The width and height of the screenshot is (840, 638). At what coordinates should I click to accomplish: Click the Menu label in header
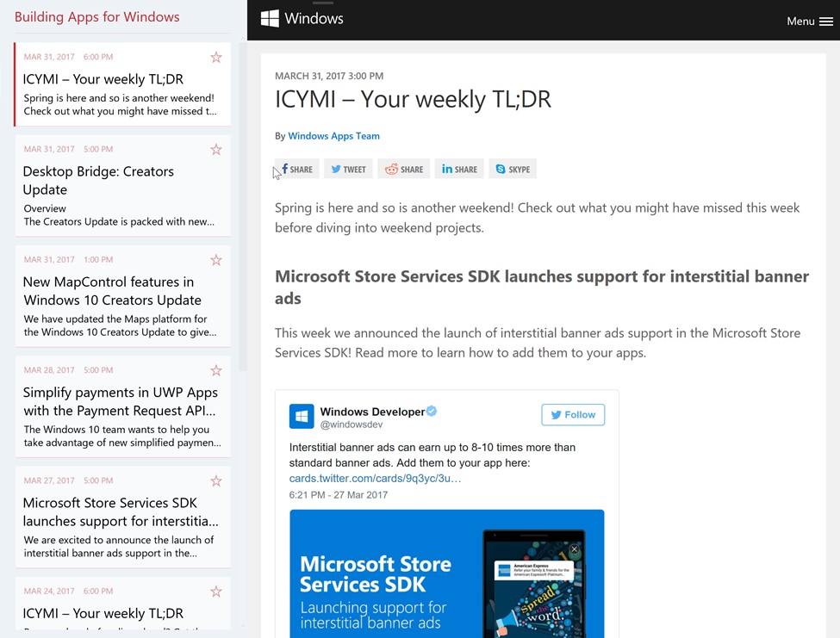coord(800,22)
